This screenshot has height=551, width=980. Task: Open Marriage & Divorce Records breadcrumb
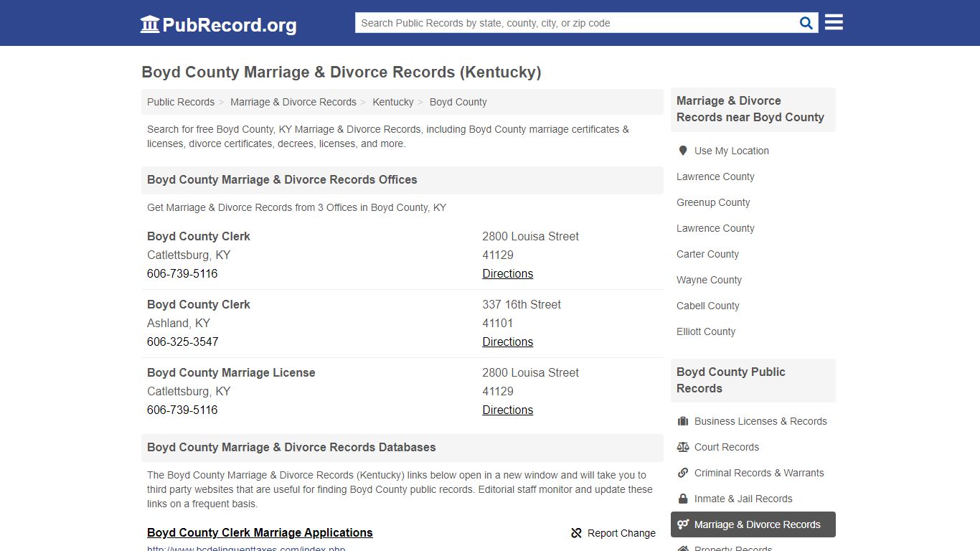pos(293,102)
